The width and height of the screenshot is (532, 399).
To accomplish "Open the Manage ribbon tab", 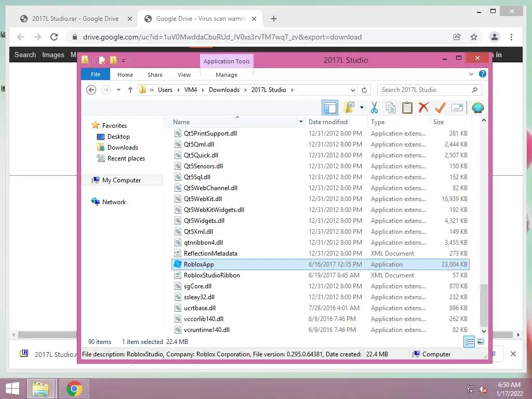I will (x=227, y=75).
